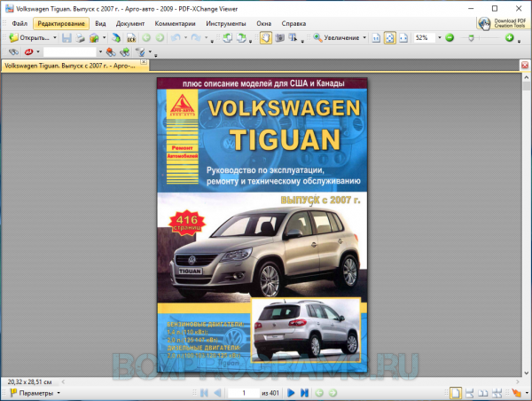The width and height of the screenshot is (532, 401).
Task: Go to the previous page
Action: (217, 393)
